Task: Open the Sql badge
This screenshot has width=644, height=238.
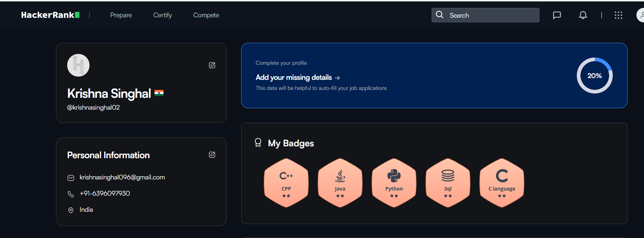Action: [448, 183]
